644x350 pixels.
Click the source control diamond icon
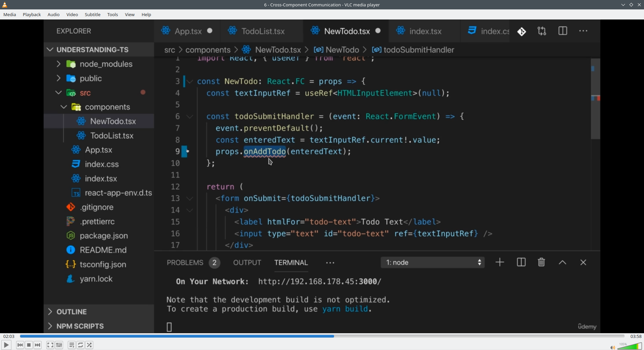click(522, 32)
